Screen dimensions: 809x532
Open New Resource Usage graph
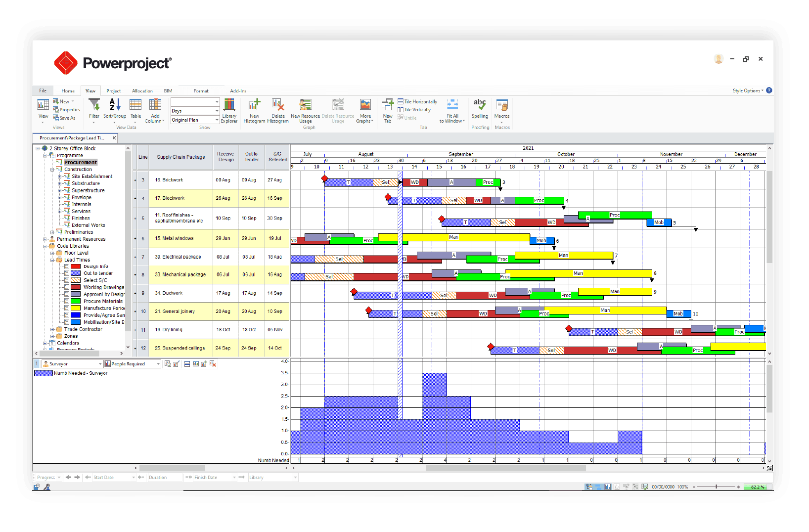click(305, 110)
